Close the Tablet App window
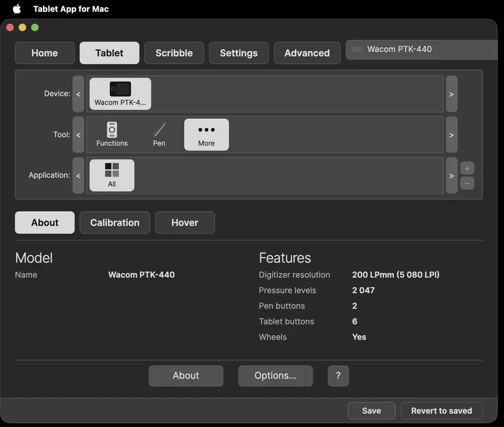The image size is (504, 427). (x=10, y=28)
